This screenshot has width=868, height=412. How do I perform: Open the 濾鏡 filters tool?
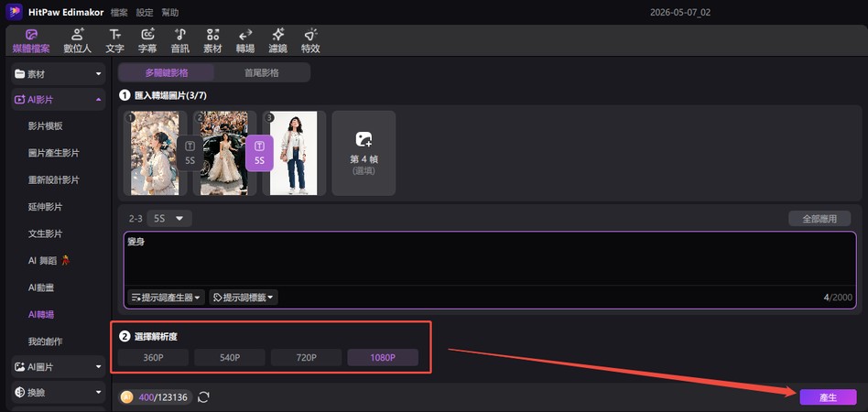pyautogui.click(x=278, y=41)
